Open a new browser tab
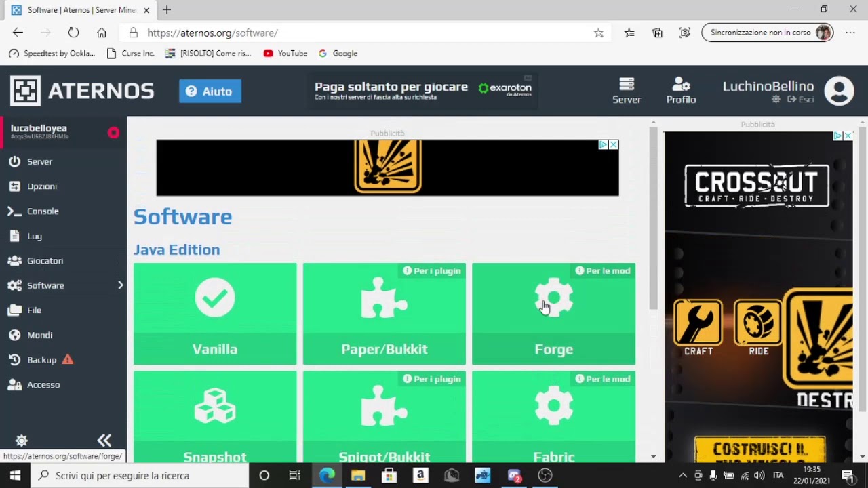Screen dimensions: 868x488 click(x=166, y=10)
